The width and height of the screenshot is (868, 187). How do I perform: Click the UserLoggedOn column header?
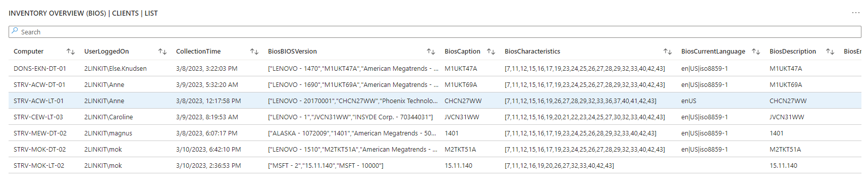point(106,52)
